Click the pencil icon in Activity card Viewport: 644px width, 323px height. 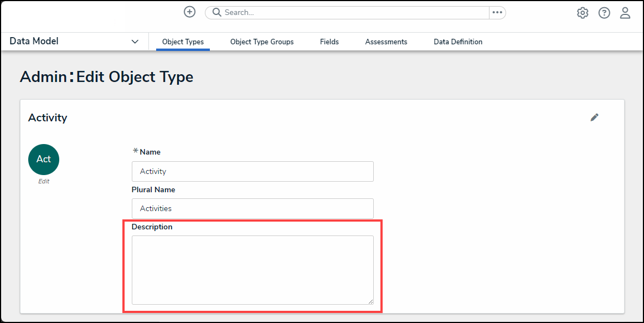tap(594, 117)
